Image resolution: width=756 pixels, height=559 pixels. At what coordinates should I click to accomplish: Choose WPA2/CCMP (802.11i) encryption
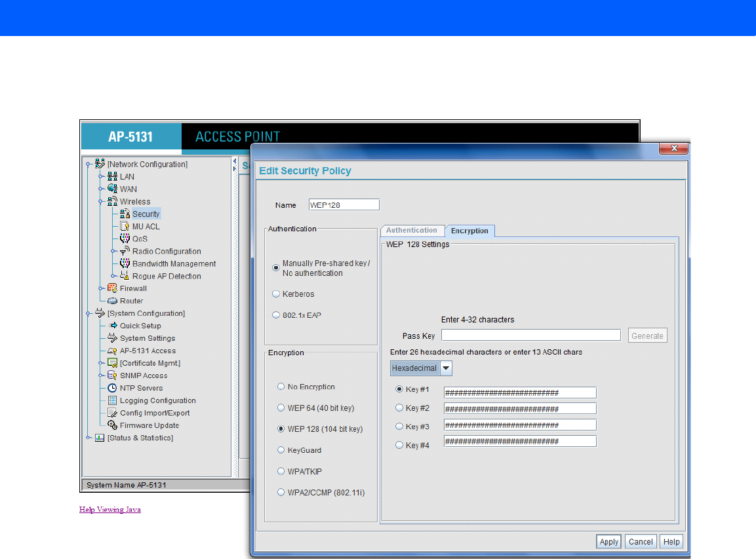281,493
